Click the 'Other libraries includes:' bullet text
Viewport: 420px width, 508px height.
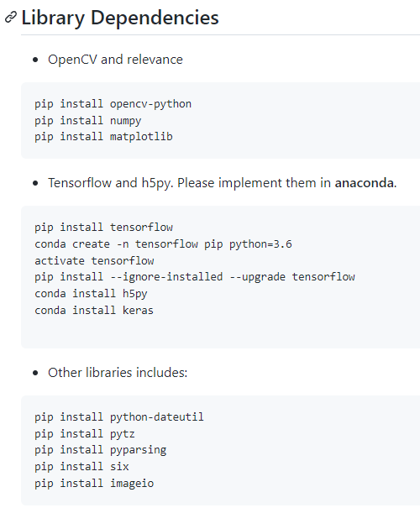118,373
